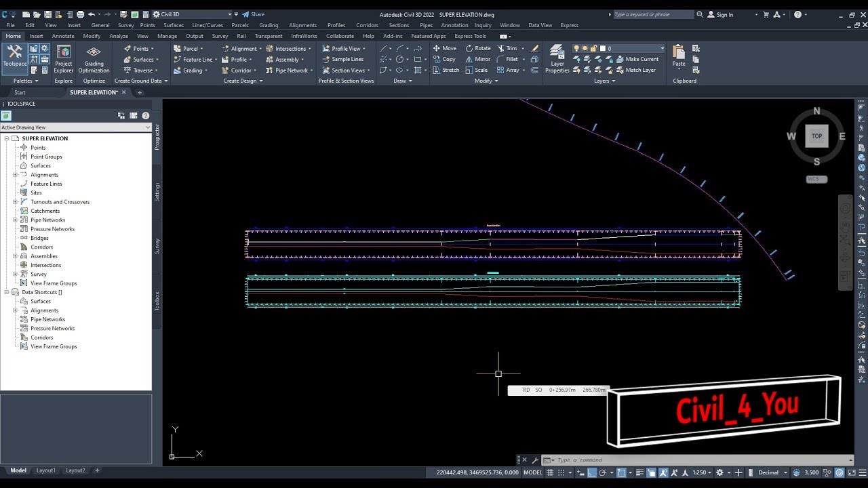This screenshot has height=488, width=868.
Task: Open the Active Drawing View dropdown
Action: [75, 127]
